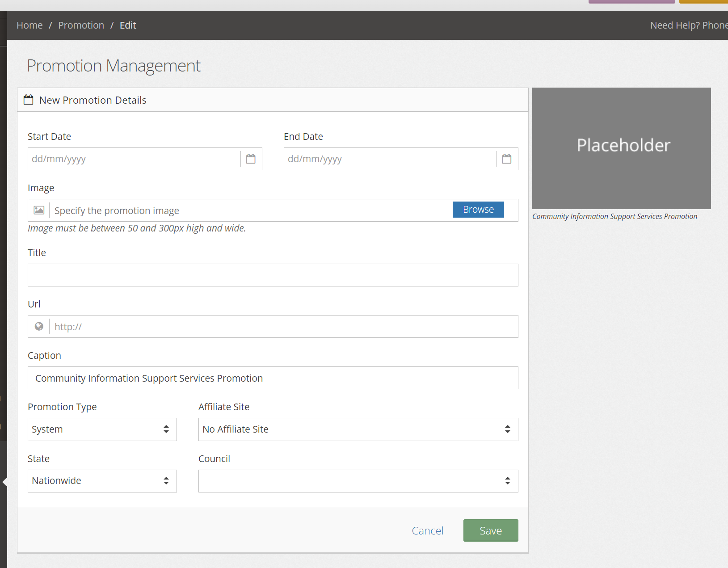Image resolution: width=728 pixels, height=568 pixels.
Task: Open the Start Date calendar picker icon
Action: click(x=251, y=159)
